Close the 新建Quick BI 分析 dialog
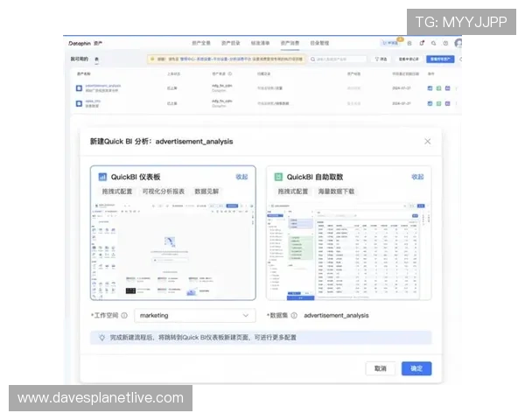The height and width of the screenshot is (420, 525). coord(428,142)
